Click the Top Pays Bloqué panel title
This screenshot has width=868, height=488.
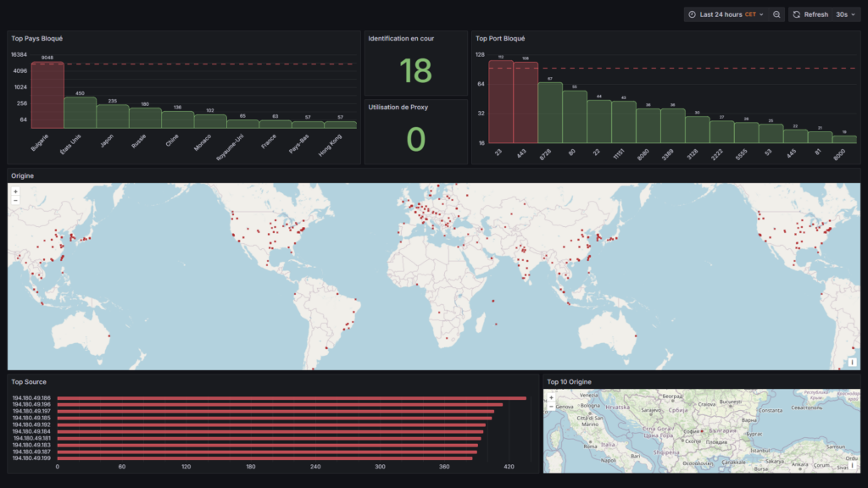coord(37,38)
